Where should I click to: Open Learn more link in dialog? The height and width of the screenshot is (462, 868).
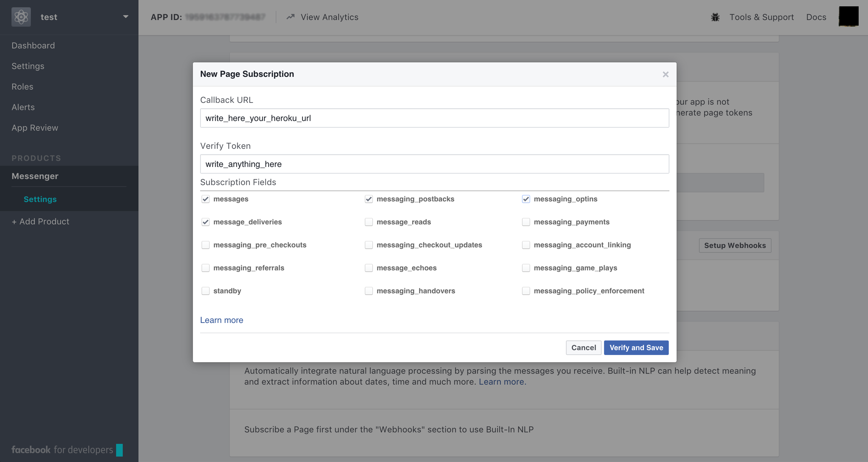[221, 320]
